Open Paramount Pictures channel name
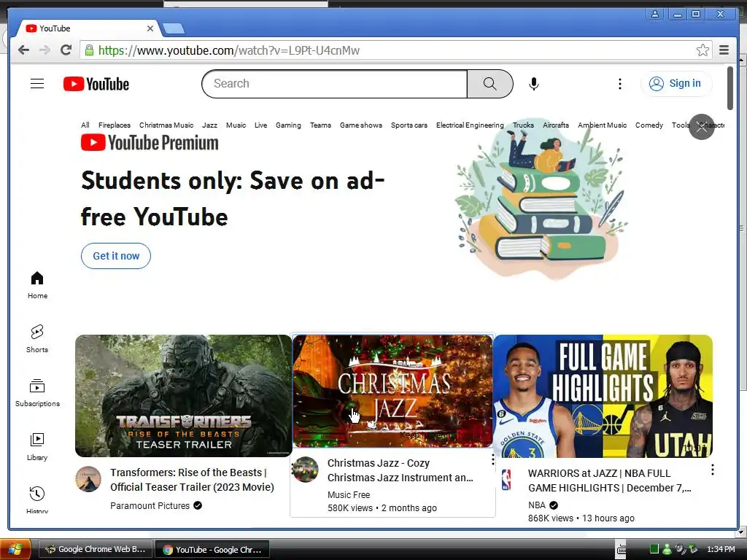Viewport: 747px width, 560px height. tap(150, 506)
